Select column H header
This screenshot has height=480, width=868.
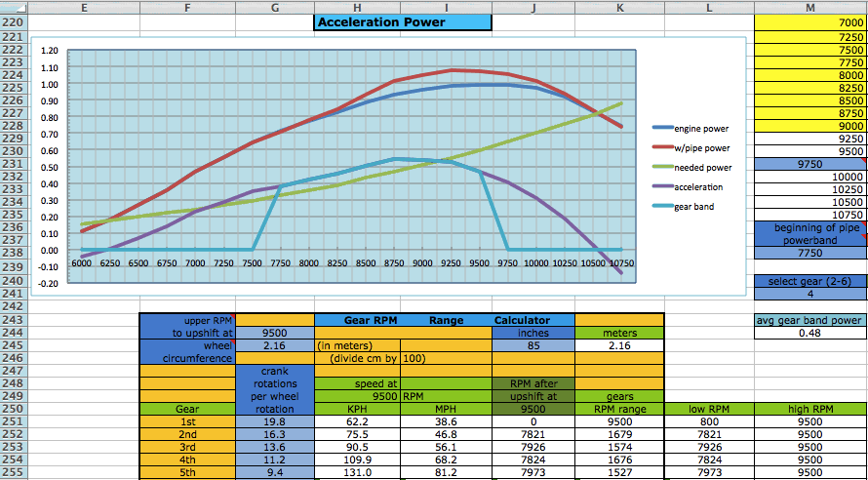[357, 8]
